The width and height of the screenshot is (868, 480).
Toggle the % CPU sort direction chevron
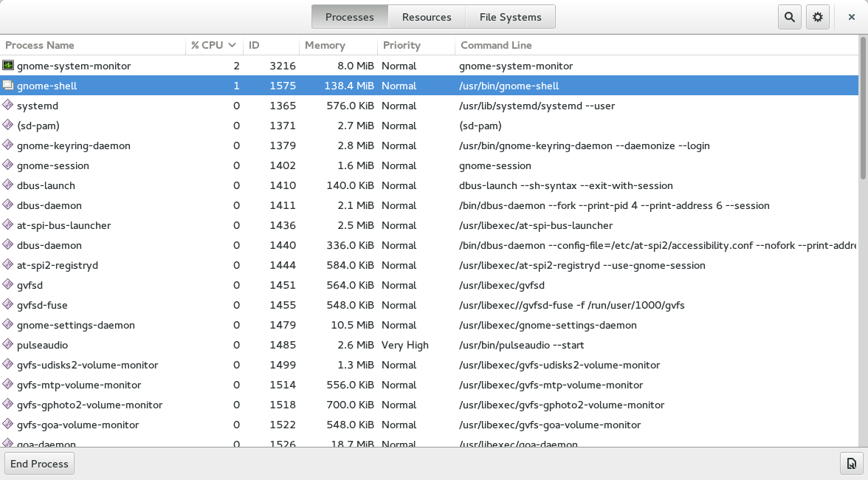[x=234, y=45]
